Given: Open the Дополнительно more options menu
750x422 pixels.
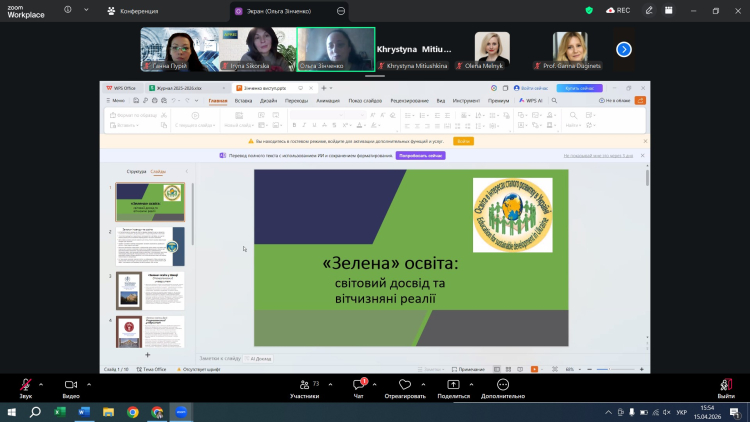Looking at the screenshot, I should (x=502, y=386).
